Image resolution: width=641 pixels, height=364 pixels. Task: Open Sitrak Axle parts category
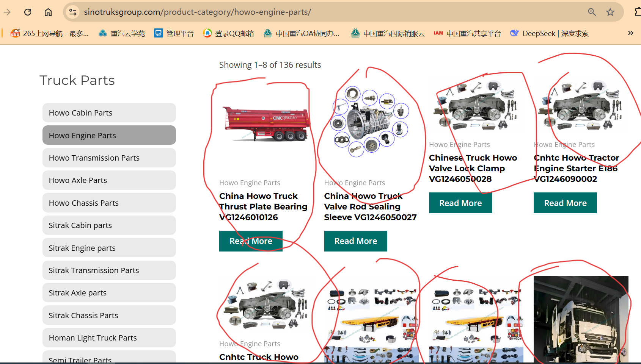click(x=109, y=293)
